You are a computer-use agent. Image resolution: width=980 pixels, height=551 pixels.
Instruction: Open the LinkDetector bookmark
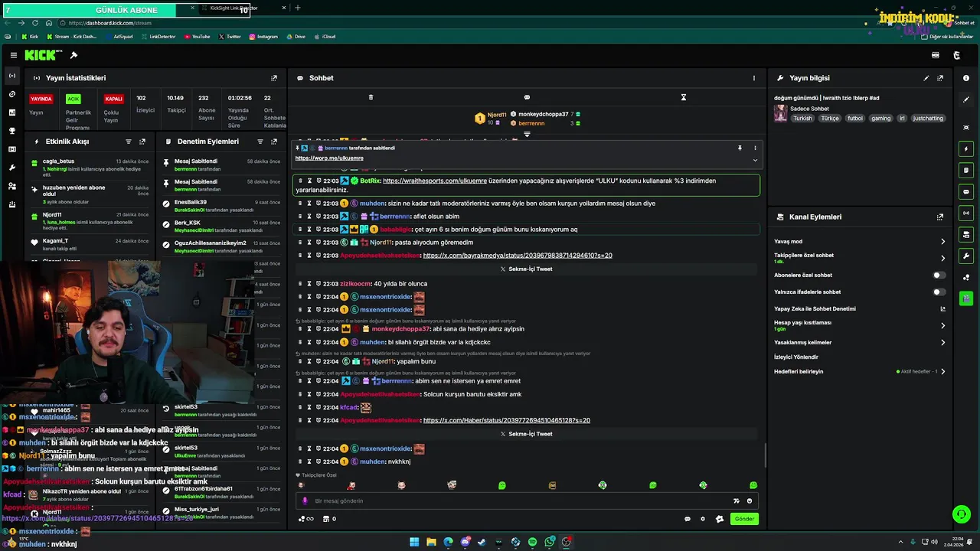pos(158,36)
